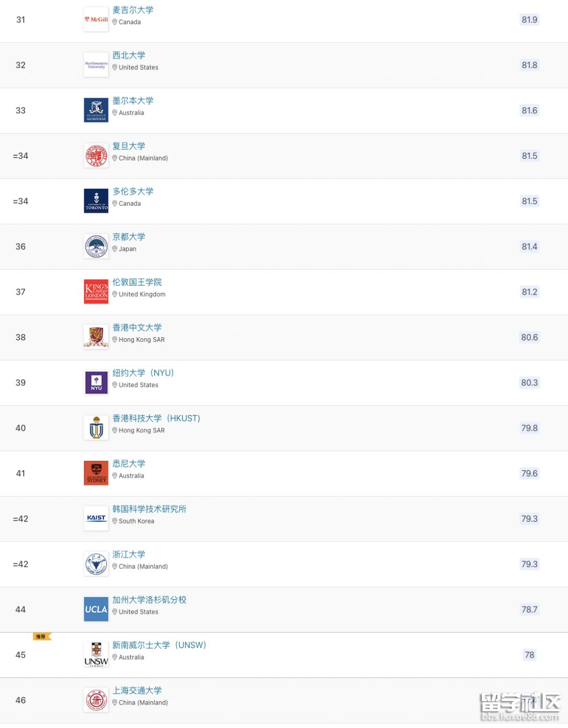The width and height of the screenshot is (568, 728).
Task: Open the 京都大学 link
Action: click(x=129, y=237)
